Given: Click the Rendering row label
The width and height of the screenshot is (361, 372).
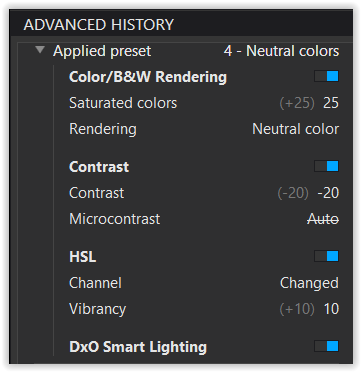Looking at the screenshot, I should coord(103,129).
